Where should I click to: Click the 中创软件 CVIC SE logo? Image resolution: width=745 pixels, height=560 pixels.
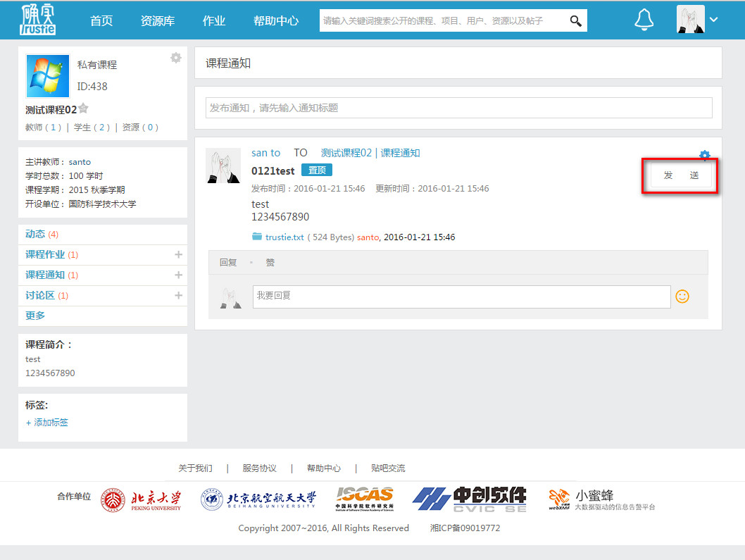click(470, 499)
